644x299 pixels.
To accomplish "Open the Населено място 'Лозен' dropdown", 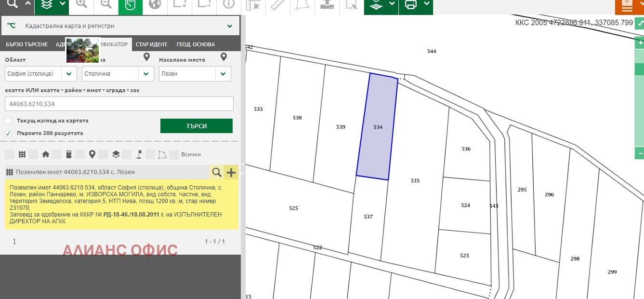I will click(x=223, y=74).
